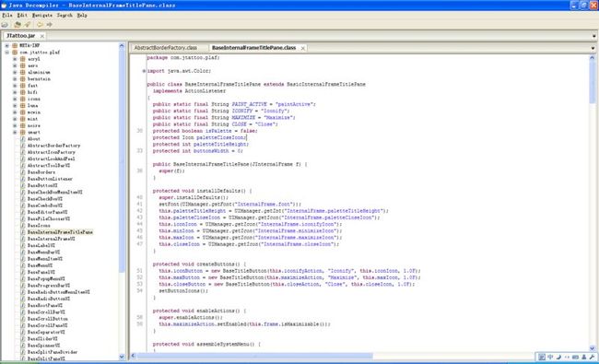Expand the aero package node
599x364 pixels.
click(15, 65)
